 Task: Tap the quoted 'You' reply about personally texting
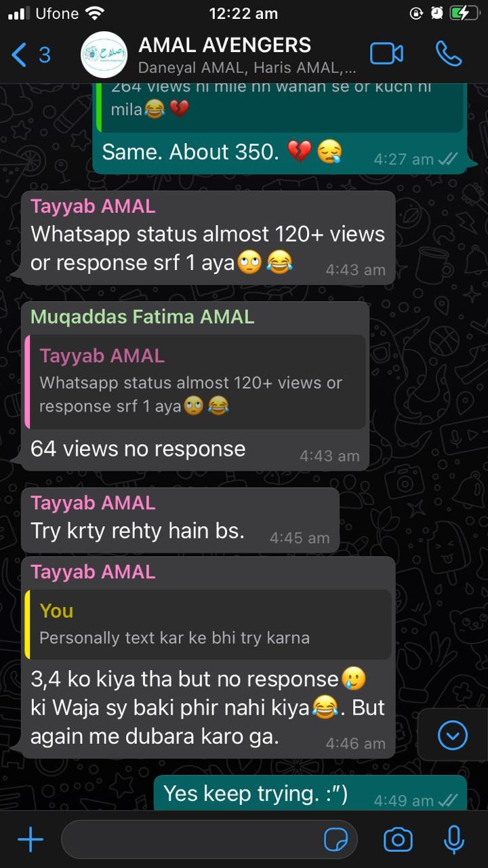click(x=209, y=625)
